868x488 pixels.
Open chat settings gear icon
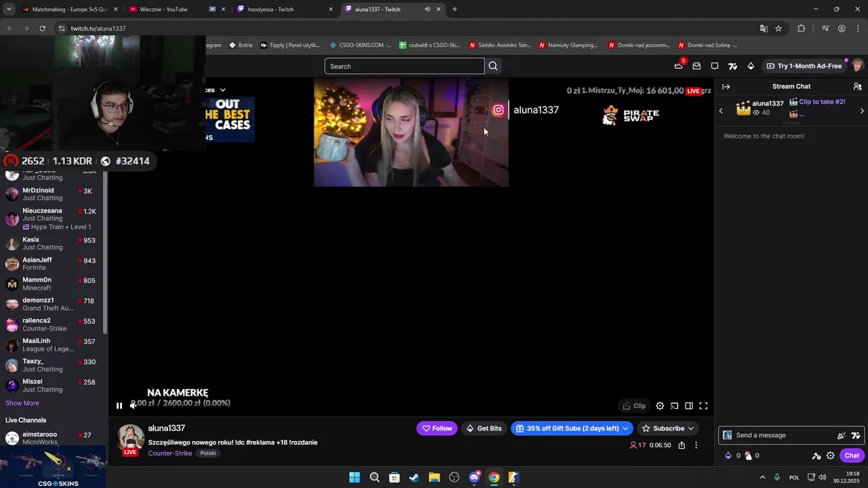[831, 455]
